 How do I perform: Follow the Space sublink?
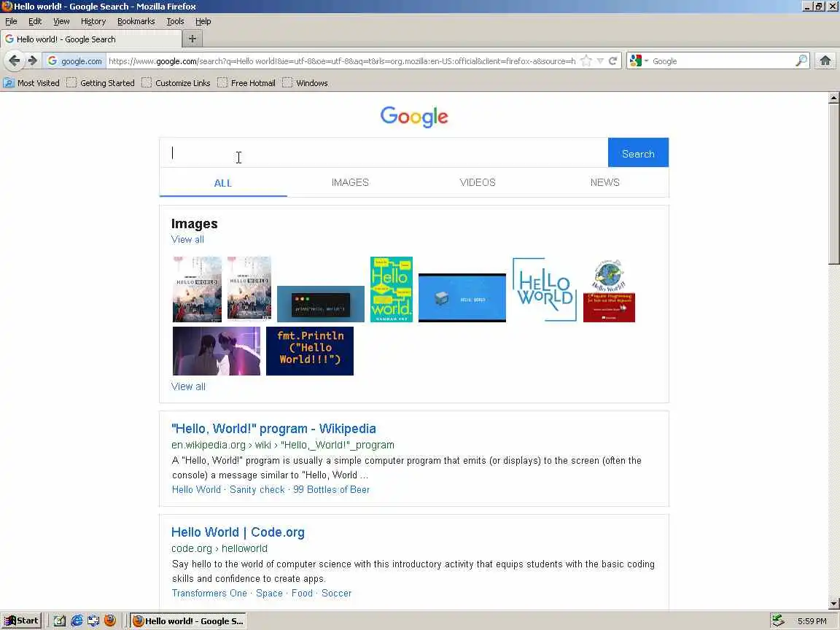tap(269, 593)
